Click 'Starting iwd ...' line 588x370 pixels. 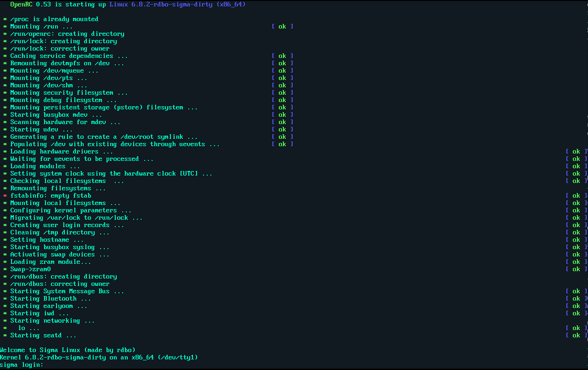pos(40,313)
